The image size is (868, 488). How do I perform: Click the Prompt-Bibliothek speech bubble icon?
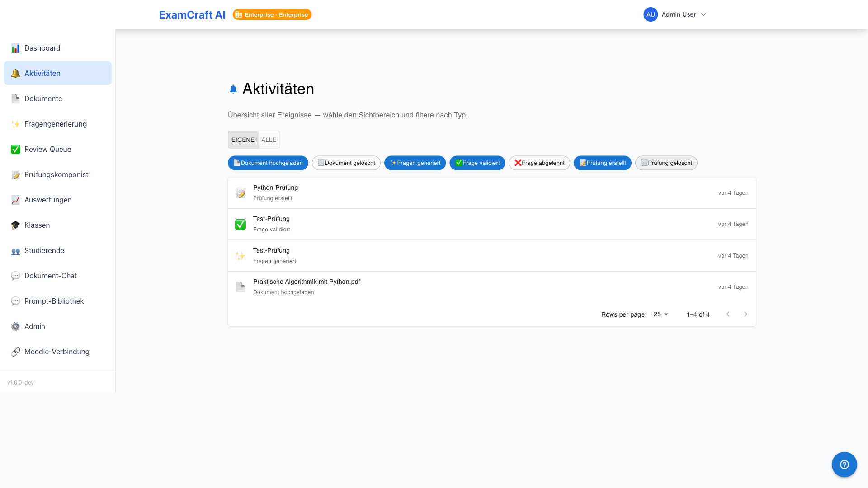[x=15, y=301]
